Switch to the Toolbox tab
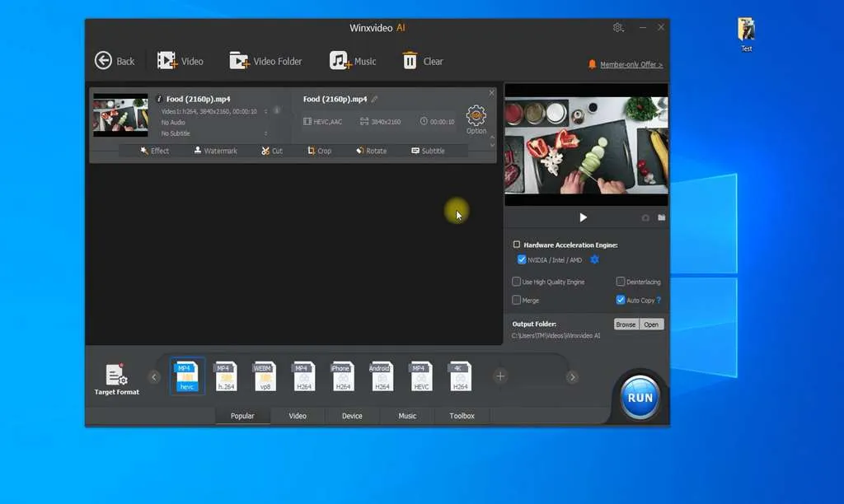 pos(462,416)
